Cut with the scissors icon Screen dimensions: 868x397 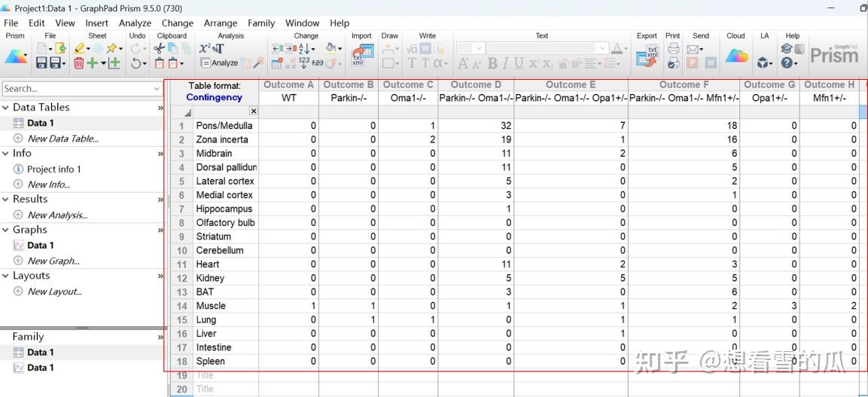point(159,49)
